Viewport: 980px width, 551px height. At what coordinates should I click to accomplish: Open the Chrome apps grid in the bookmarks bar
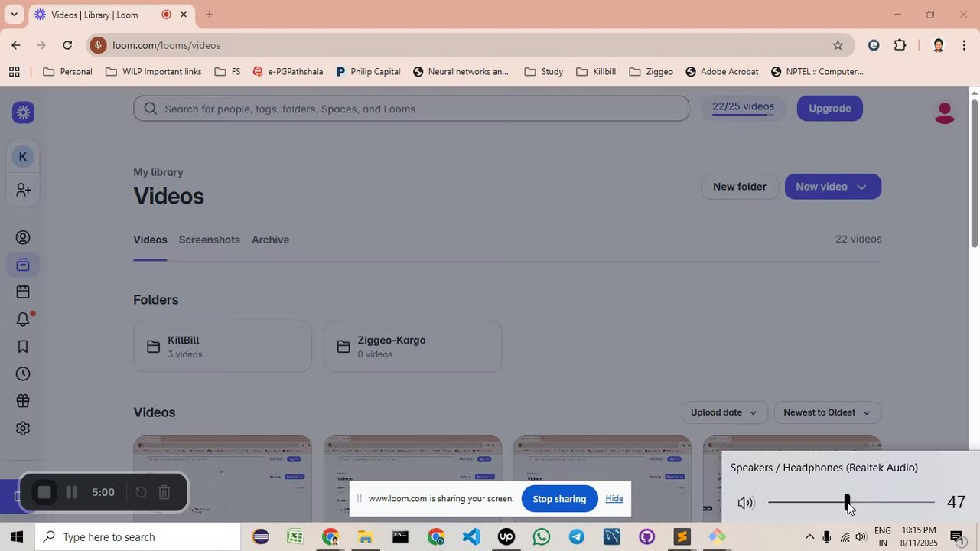[14, 72]
